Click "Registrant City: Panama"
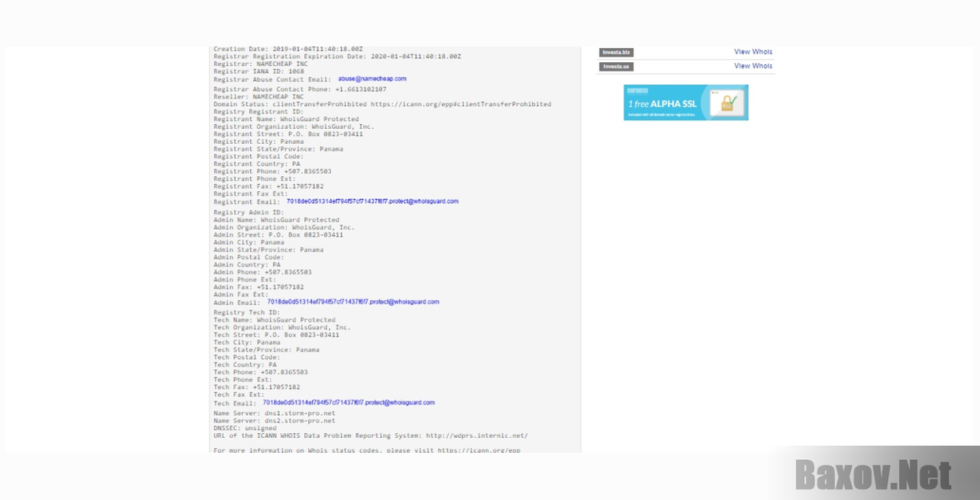 257,142
